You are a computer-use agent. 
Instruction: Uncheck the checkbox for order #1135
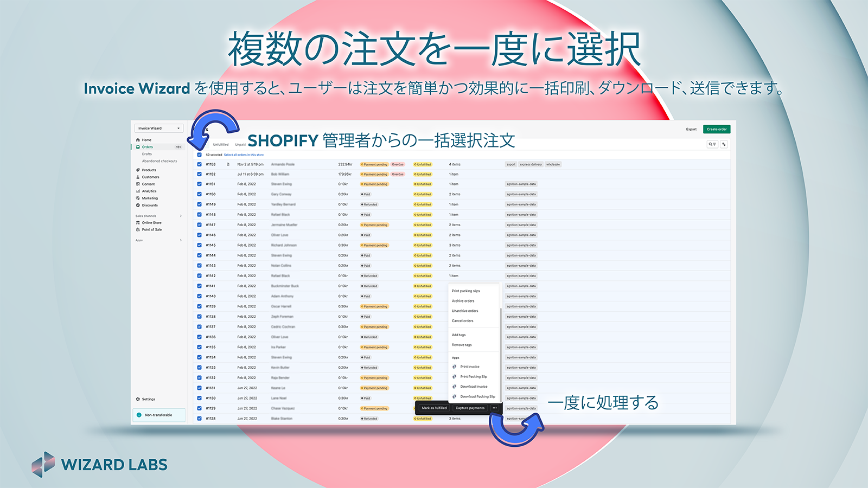(199, 348)
